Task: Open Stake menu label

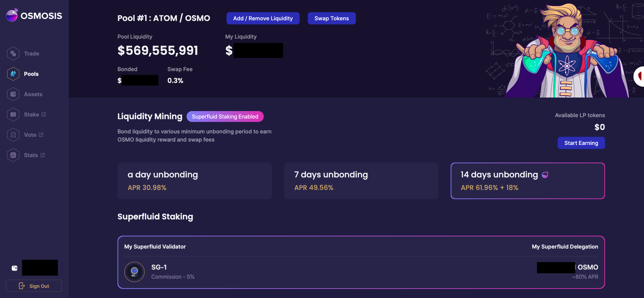Action: 31,114
